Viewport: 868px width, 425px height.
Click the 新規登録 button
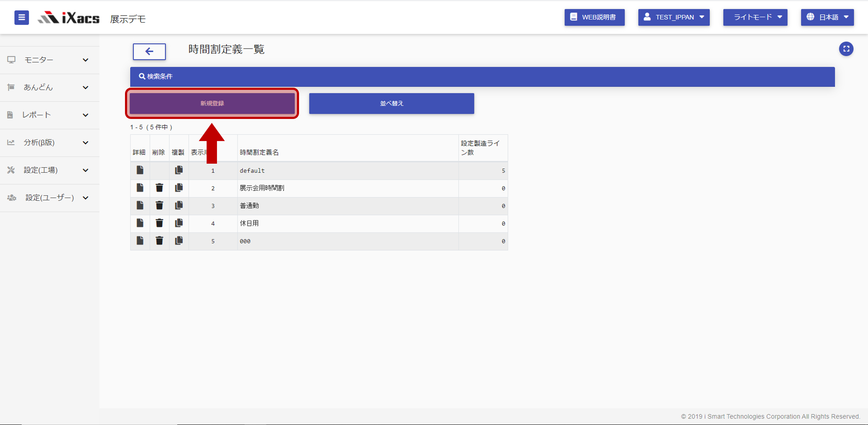coord(212,103)
